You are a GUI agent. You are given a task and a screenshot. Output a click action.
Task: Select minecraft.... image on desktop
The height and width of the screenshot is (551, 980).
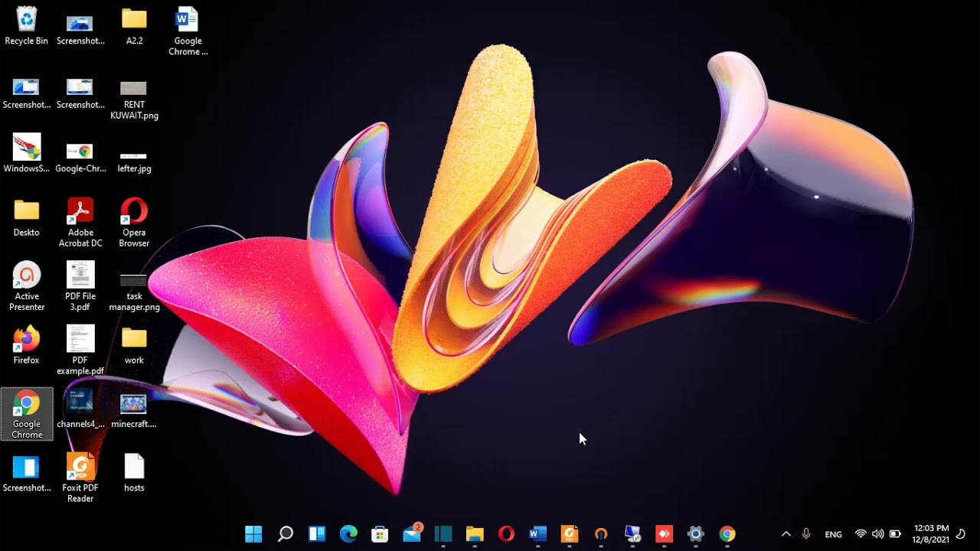[134, 409]
